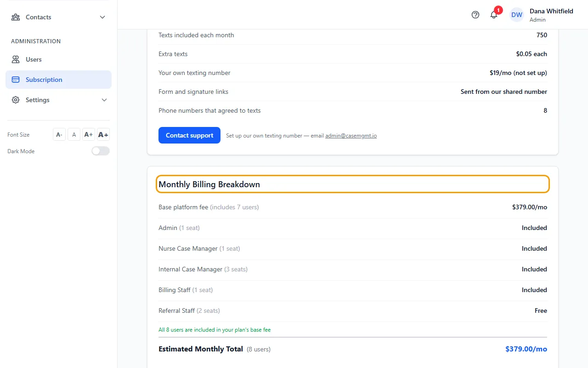
Task: Increase font size with A+ button
Action: (89, 135)
